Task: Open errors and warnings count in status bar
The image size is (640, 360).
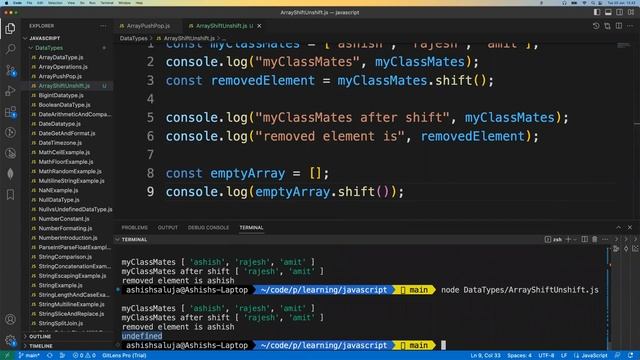Action: [x=84, y=356]
